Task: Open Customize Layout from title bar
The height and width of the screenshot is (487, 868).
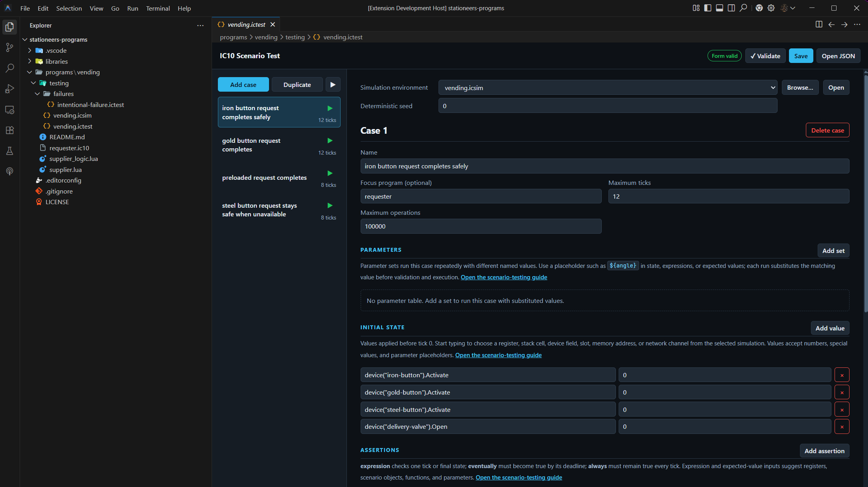Action: click(x=696, y=8)
